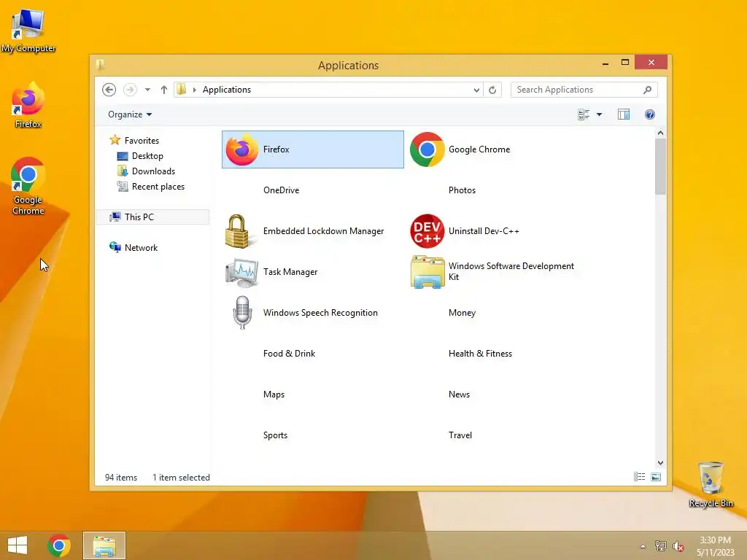Select the Recycle Bin on desktop
Screen dimensions: 747x560
(711, 484)
